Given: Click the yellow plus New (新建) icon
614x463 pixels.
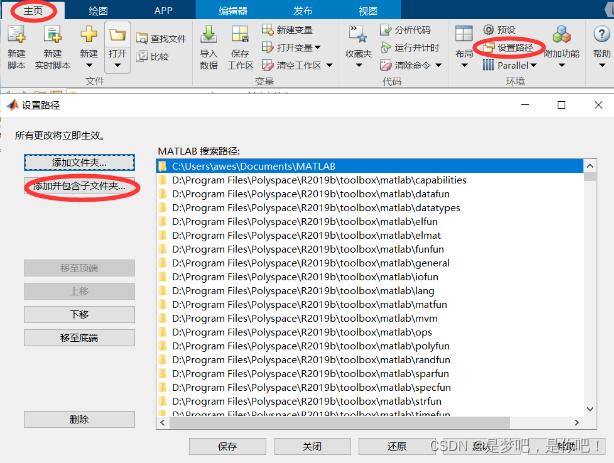Looking at the screenshot, I should 89,34.
